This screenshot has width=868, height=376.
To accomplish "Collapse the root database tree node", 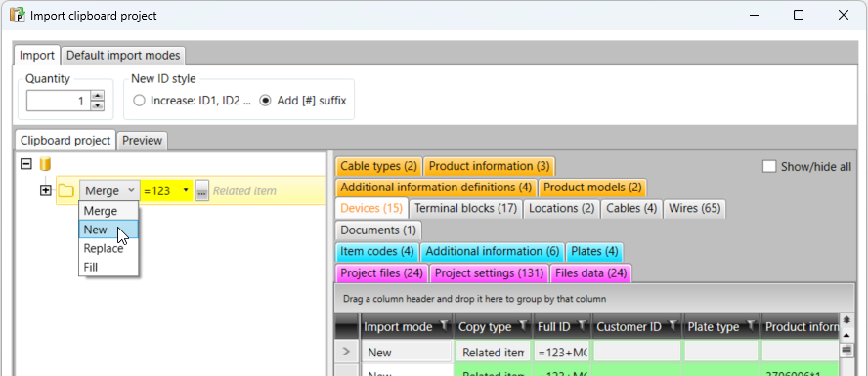I will [x=25, y=164].
